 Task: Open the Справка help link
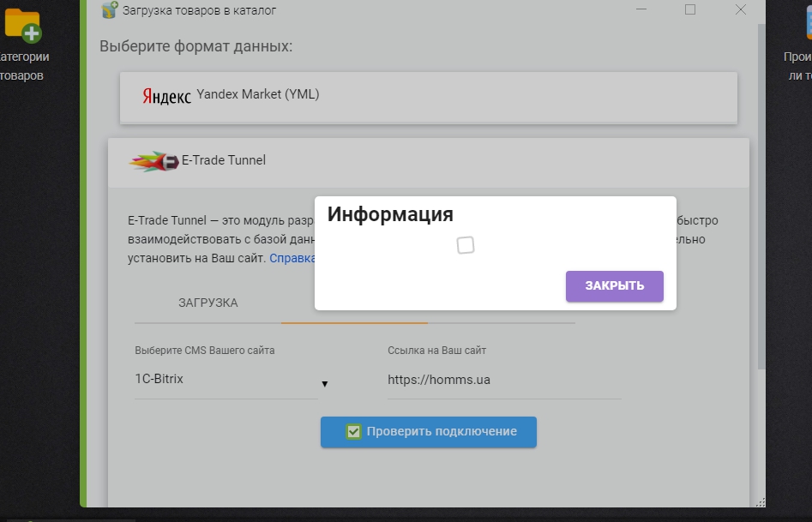click(292, 258)
